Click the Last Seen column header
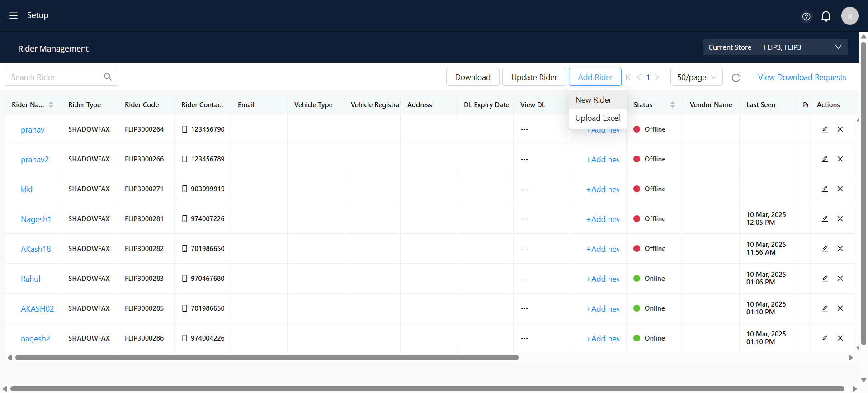 761,105
